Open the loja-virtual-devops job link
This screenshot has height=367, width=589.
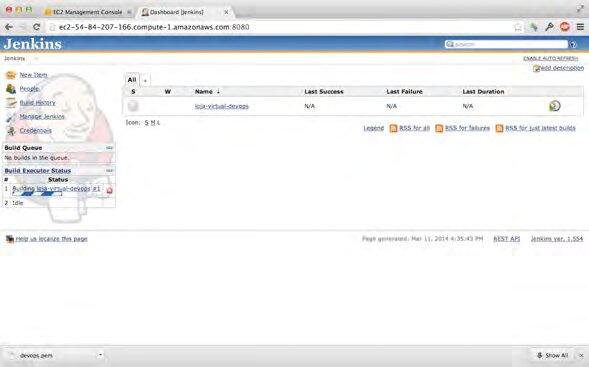(222, 106)
